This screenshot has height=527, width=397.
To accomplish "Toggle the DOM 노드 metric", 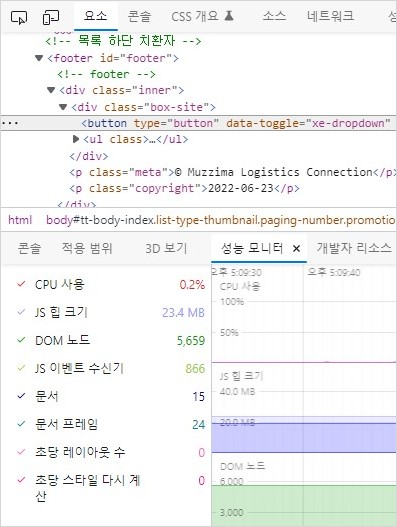I will [21, 340].
